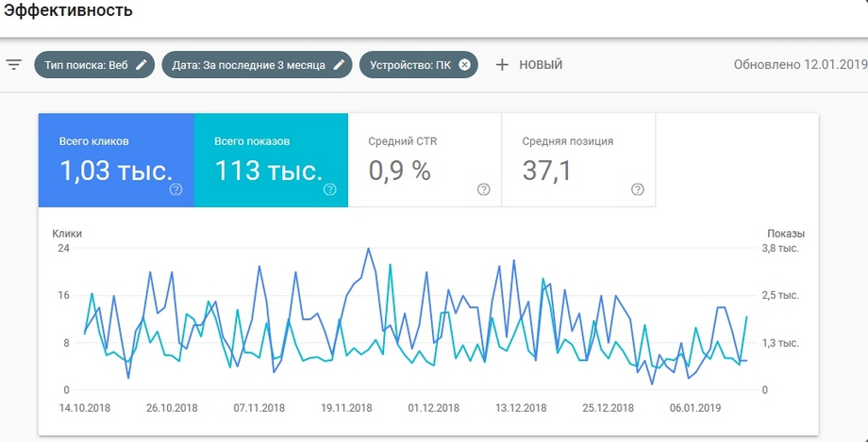Click the 07.11.2018 date label
Screen dimensions: 868x442
(259, 408)
